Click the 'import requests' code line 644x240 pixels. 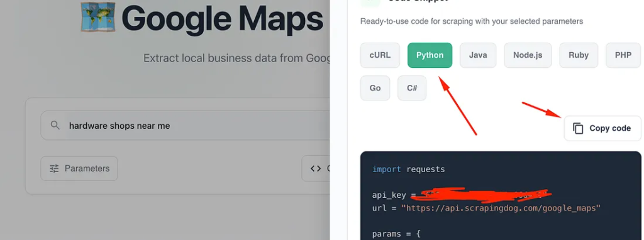click(x=409, y=169)
